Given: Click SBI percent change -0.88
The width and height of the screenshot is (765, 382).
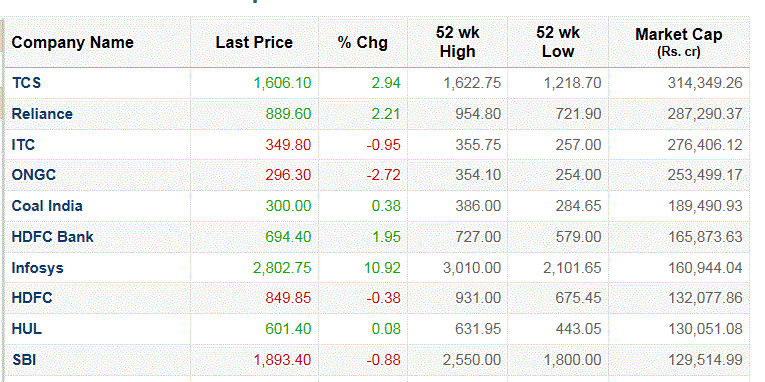Looking at the screenshot, I should click(x=383, y=360).
